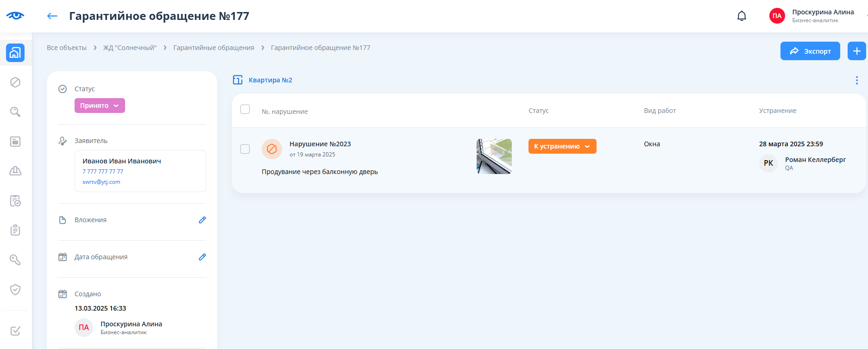This screenshot has height=349, width=868.
Task: Expand the К устранению status dropdown
Action: [562, 146]
